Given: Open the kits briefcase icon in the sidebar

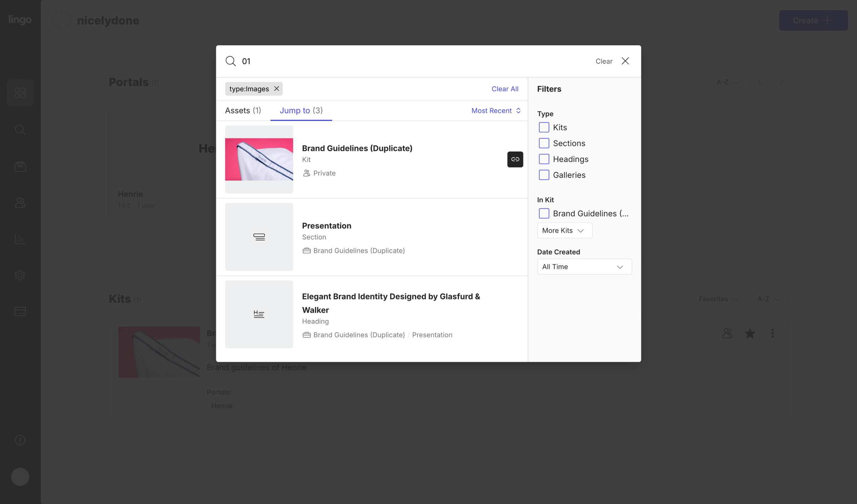Looking at the screenshot, I should click(x=20, y=166).
